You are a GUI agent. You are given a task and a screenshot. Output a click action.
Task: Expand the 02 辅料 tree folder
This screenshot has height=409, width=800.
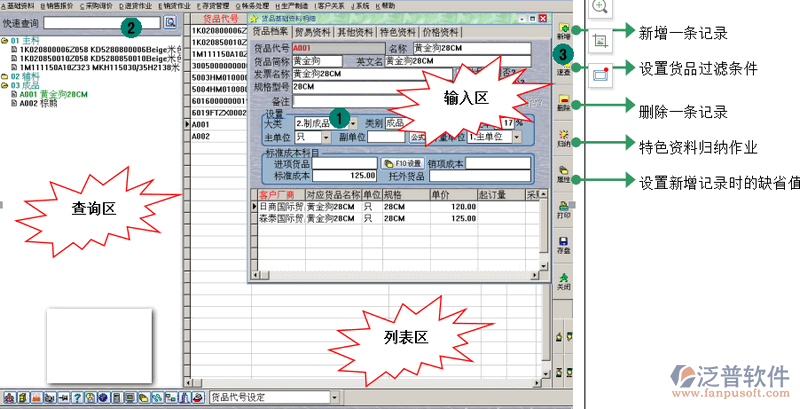pos(5,76)
